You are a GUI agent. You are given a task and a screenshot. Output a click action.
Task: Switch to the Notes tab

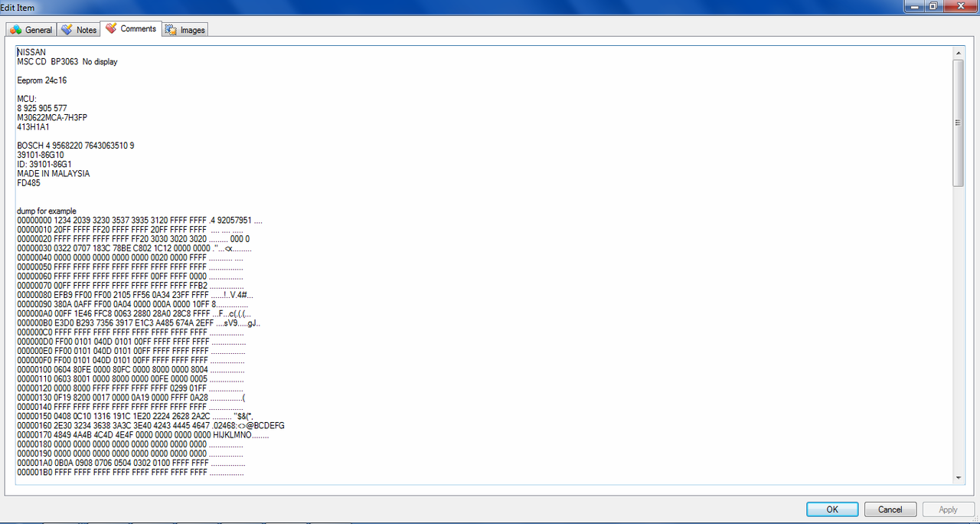pos(79,30)
